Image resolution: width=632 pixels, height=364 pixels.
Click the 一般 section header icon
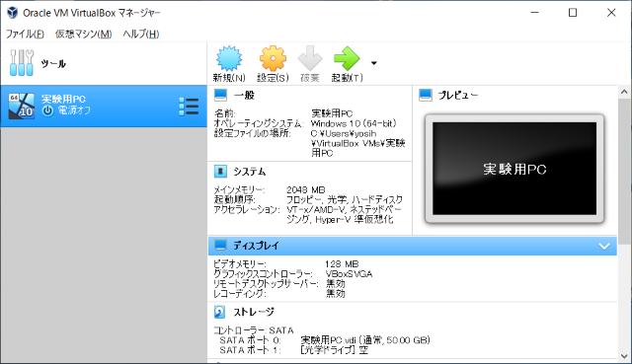click(x=220, y=95)
